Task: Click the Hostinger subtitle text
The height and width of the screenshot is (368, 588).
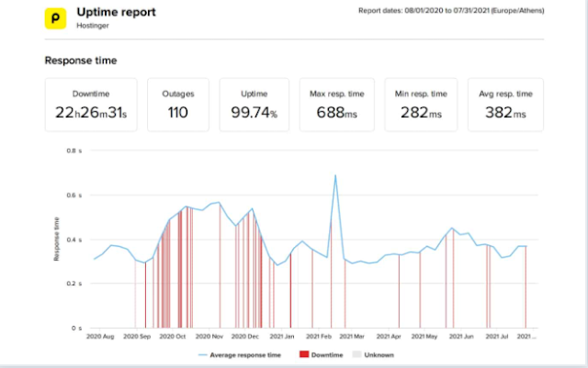Action: 93,26
